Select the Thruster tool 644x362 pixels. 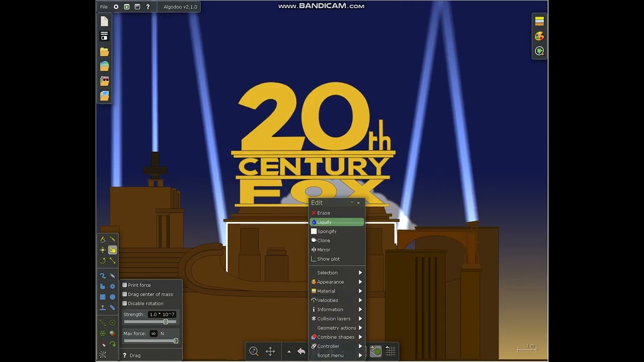coord(112,333)
